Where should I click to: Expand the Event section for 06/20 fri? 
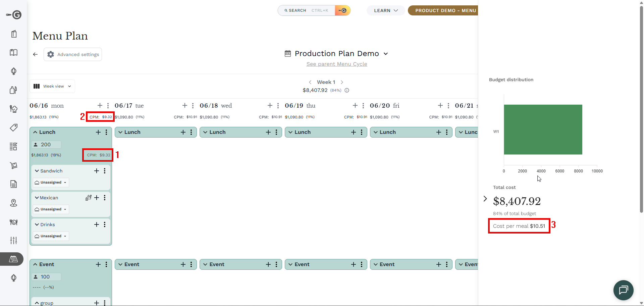376,264
